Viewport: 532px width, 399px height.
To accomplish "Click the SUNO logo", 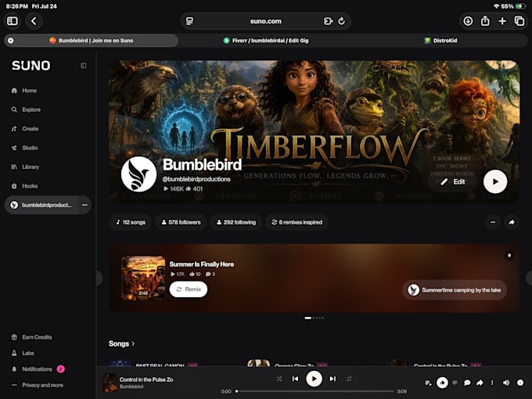I will pos(31,66).
